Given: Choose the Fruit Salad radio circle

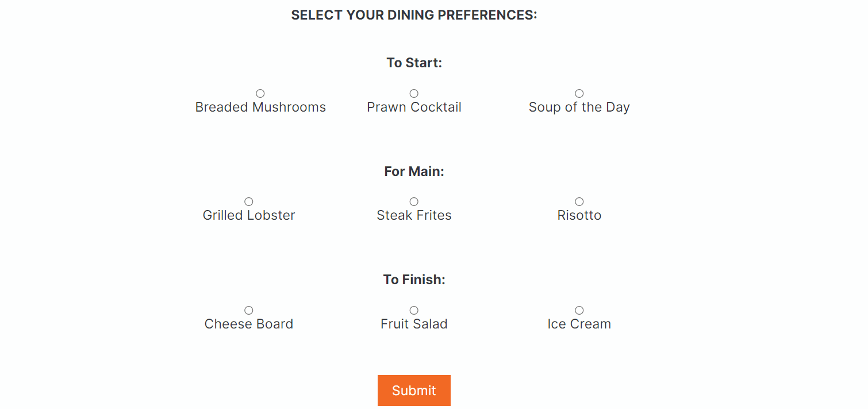Looking at the screenshot, I should pos(414,310).
